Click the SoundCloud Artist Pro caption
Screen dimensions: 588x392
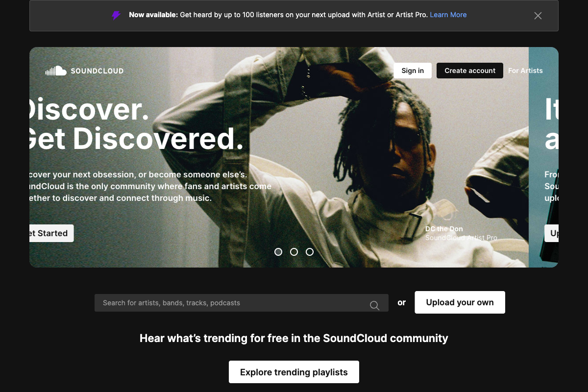point(461,238)
